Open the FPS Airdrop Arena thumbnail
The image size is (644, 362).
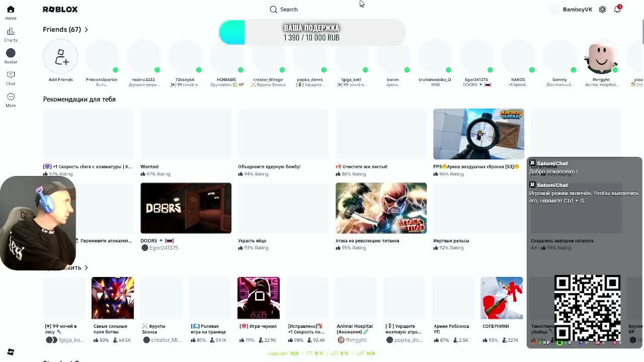(x=478, y=134)
